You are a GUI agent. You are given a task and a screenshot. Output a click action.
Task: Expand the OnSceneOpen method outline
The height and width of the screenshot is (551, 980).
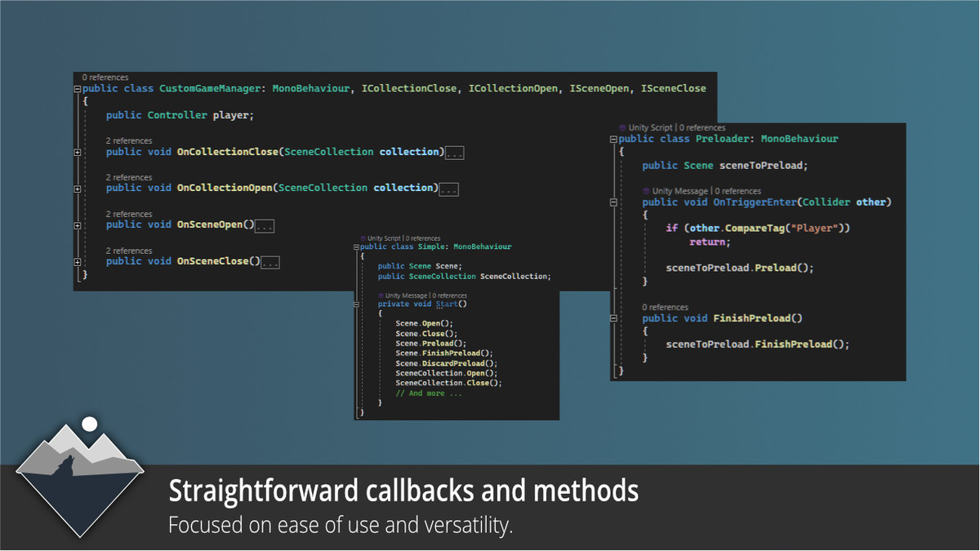(x=78, y=225)
